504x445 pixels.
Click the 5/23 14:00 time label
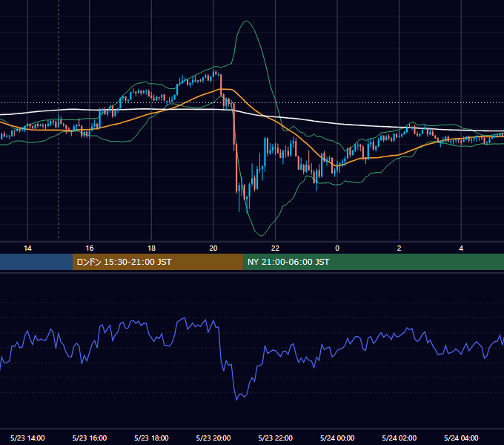point(27,438)
